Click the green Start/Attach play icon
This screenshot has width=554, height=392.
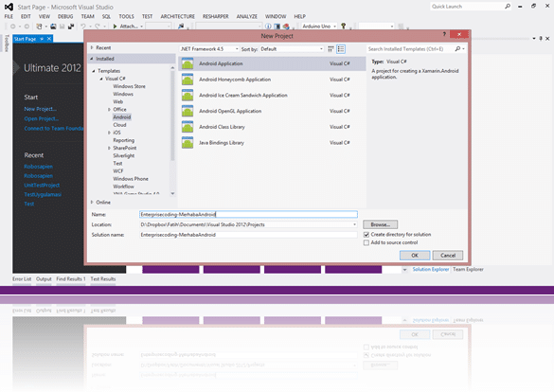[x=115, y=27]
